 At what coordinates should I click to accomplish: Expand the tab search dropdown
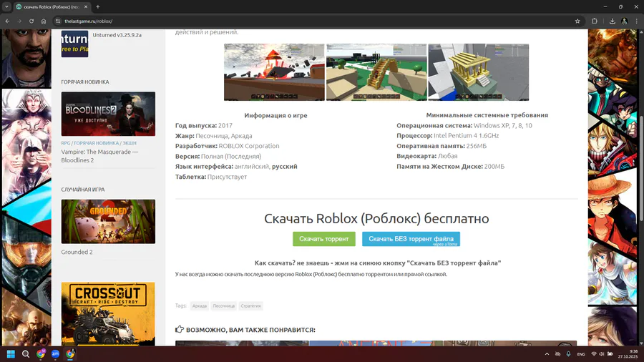pyautogui.click(x=6, y=6)
